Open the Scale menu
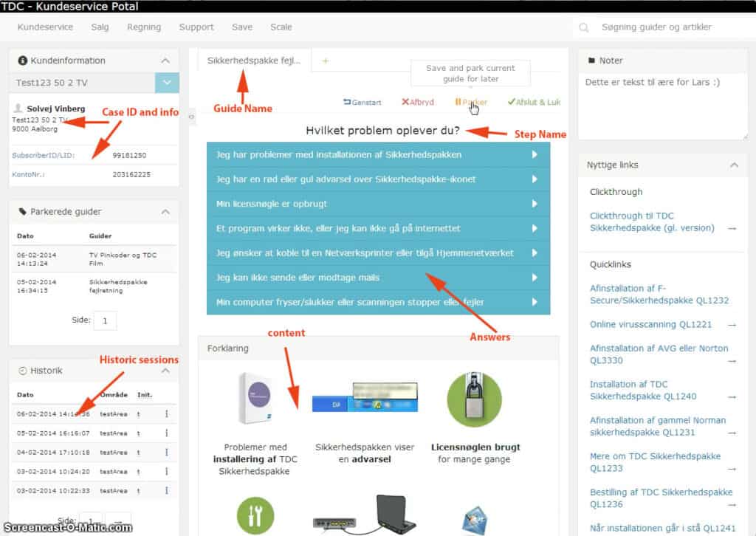756x536 pixels. (281, 27)
